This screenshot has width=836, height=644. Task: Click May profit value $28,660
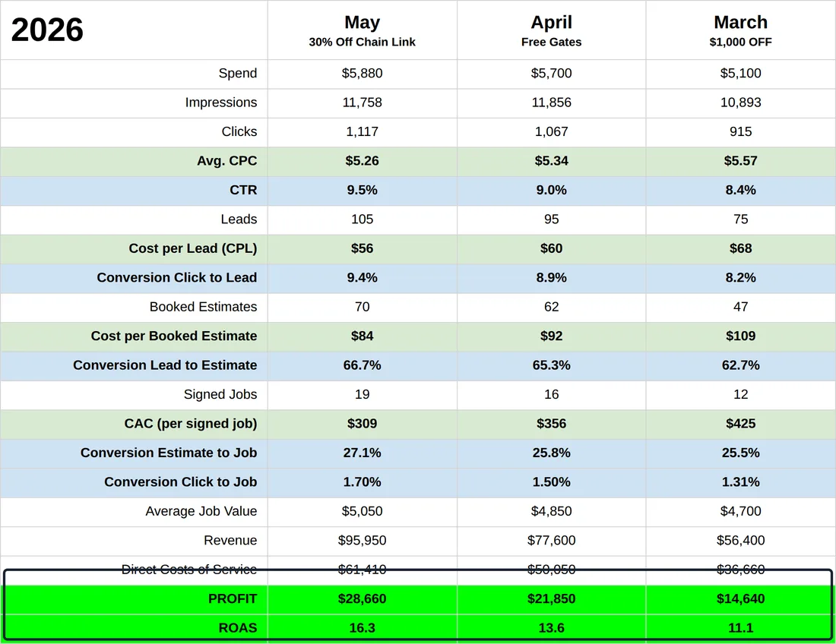point(362,598)
